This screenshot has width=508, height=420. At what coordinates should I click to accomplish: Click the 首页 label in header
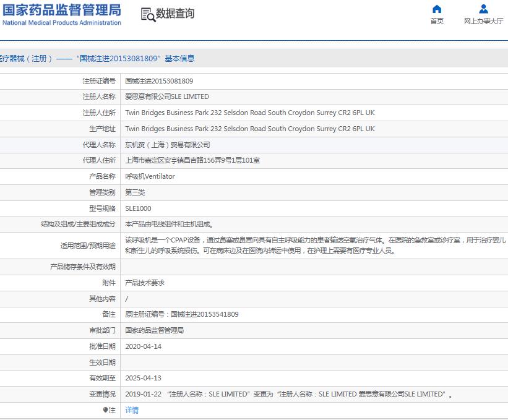[x=437, y=21]
